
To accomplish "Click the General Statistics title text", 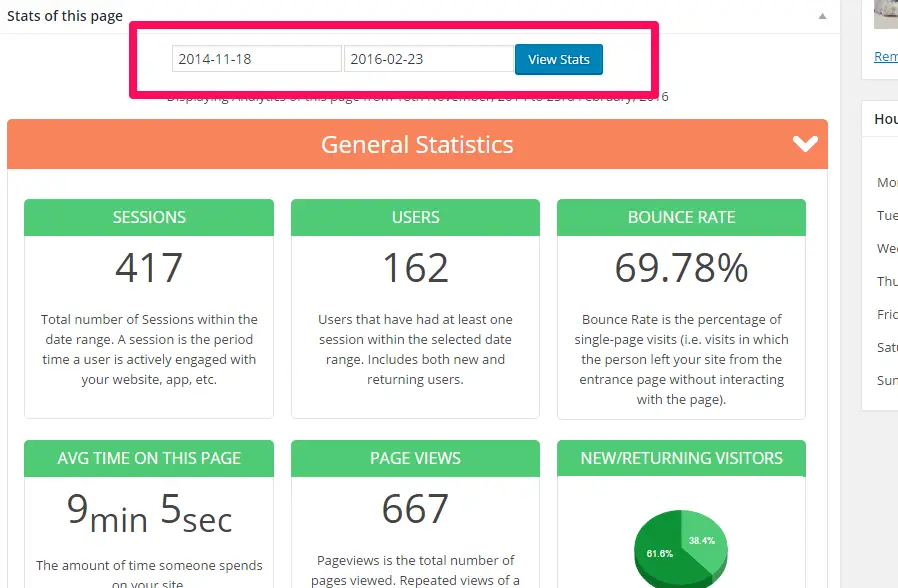I will click(417, 145).
